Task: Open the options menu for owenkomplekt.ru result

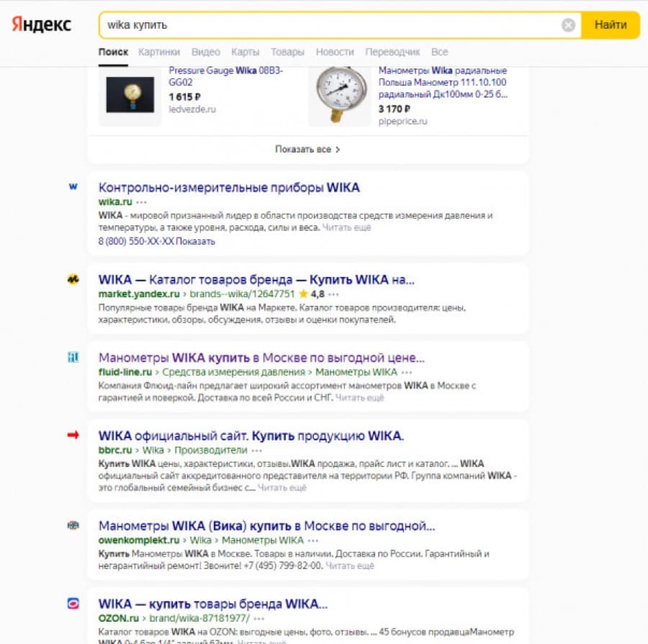Action: (x=313, y=540)
